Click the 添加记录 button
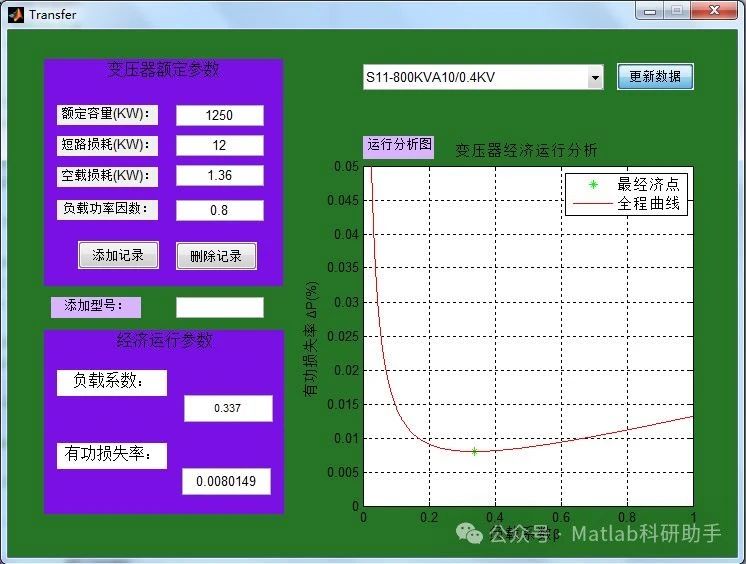This screenshot has width=746, height=564. pos(118,256)
